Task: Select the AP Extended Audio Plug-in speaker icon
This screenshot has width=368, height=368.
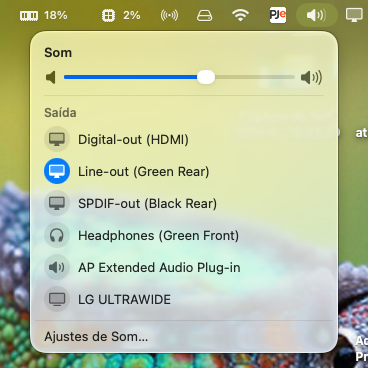Action: [57, 267]
